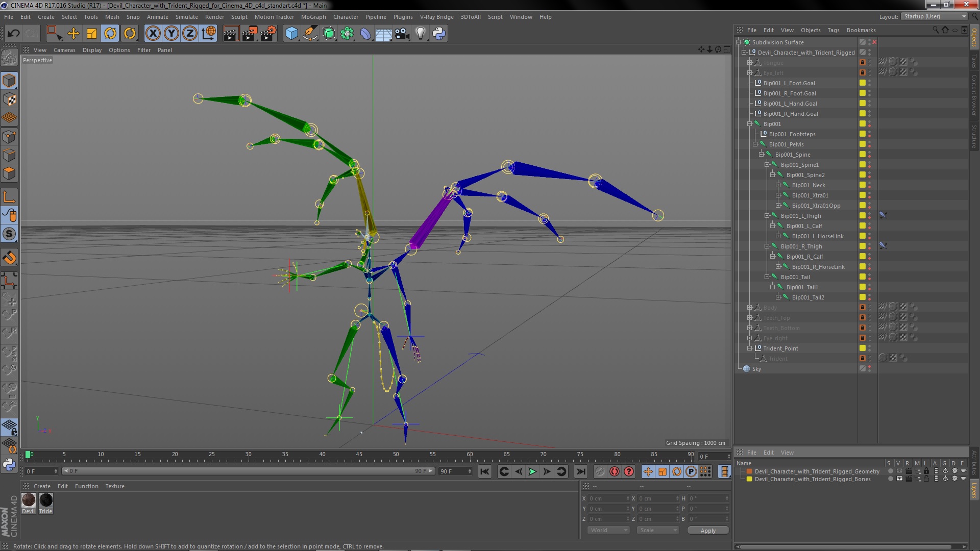Expand Bip001_Neck tree node

[x=778, y=185]
